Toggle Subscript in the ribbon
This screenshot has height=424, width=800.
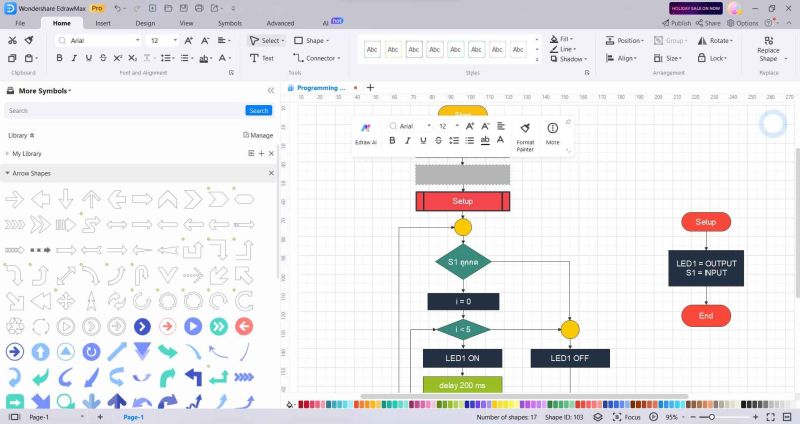pyautogui.click(x=132, y=58)
